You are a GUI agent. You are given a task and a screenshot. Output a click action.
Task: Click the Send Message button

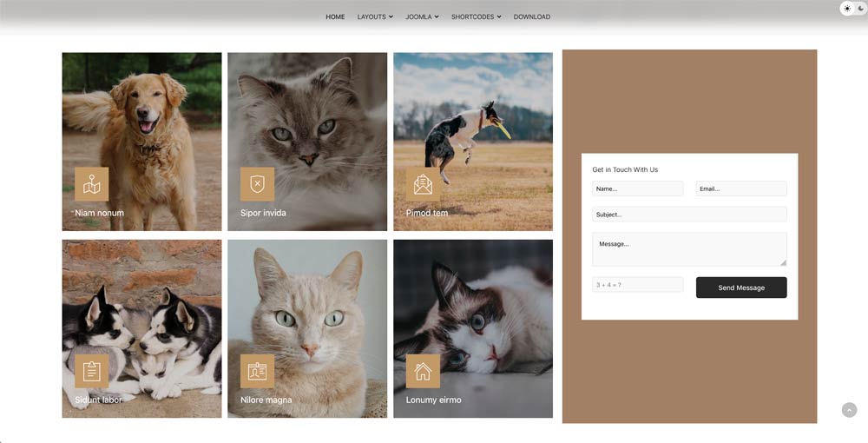[741, 288]
